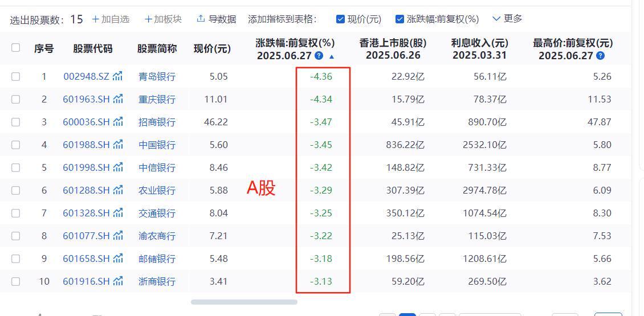Open chart icon beside 601288.SH

118,190
